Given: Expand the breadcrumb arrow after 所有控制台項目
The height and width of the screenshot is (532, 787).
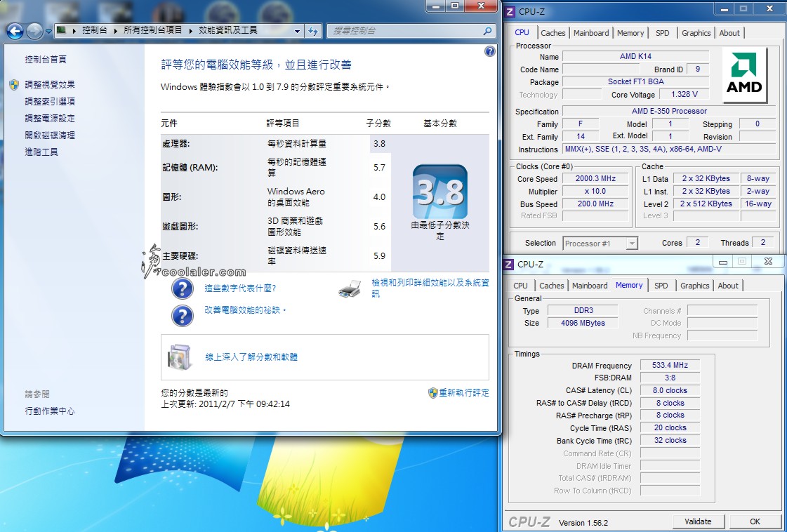Looking at the screenshot, I should (x=191, y=31).
